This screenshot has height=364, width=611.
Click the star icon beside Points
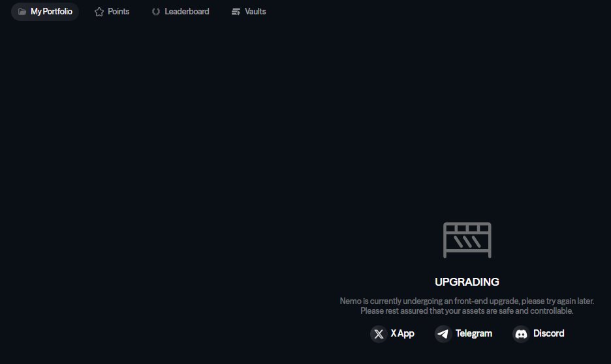99,12
